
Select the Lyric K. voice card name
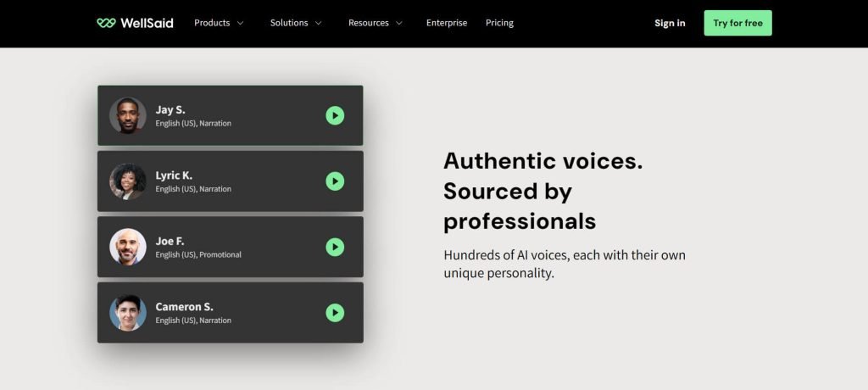[x=174, y=175]
